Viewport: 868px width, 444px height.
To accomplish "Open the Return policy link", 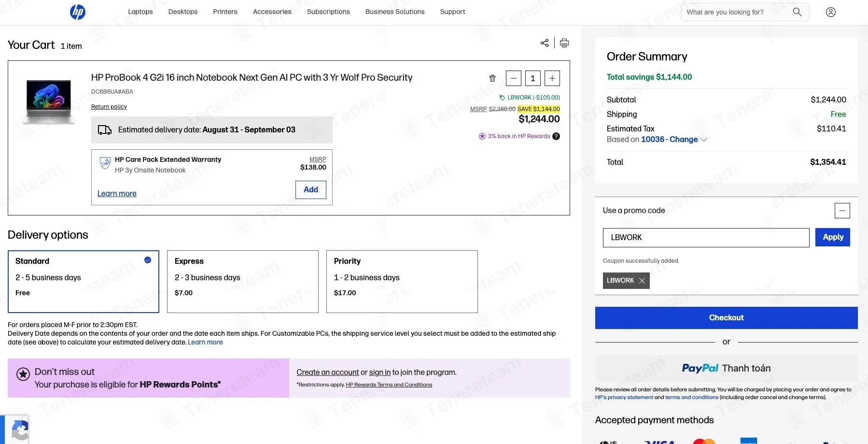I will click(109, 107).
